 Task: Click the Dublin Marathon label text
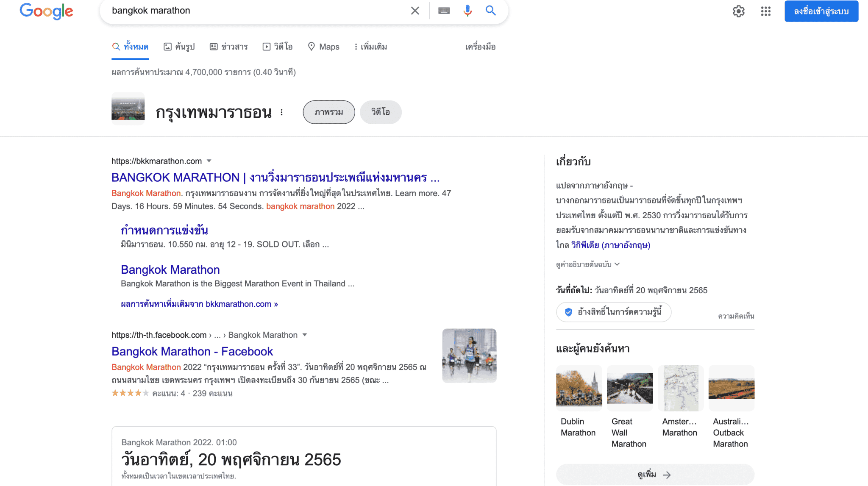(578, 427)
